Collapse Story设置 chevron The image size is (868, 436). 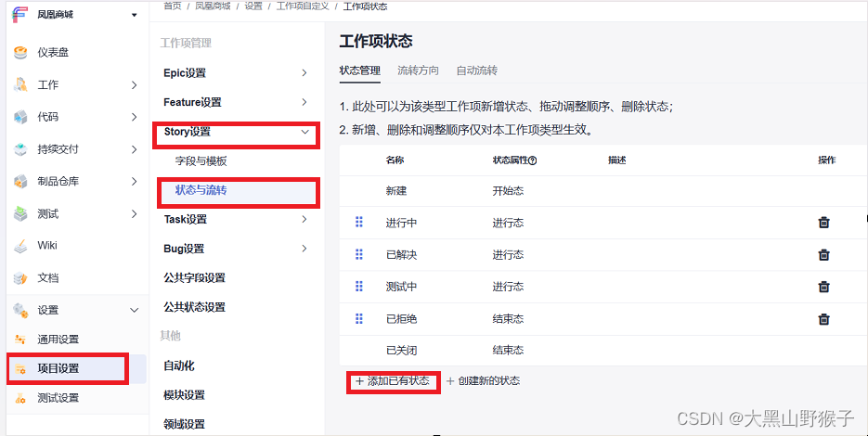[304, 132]
